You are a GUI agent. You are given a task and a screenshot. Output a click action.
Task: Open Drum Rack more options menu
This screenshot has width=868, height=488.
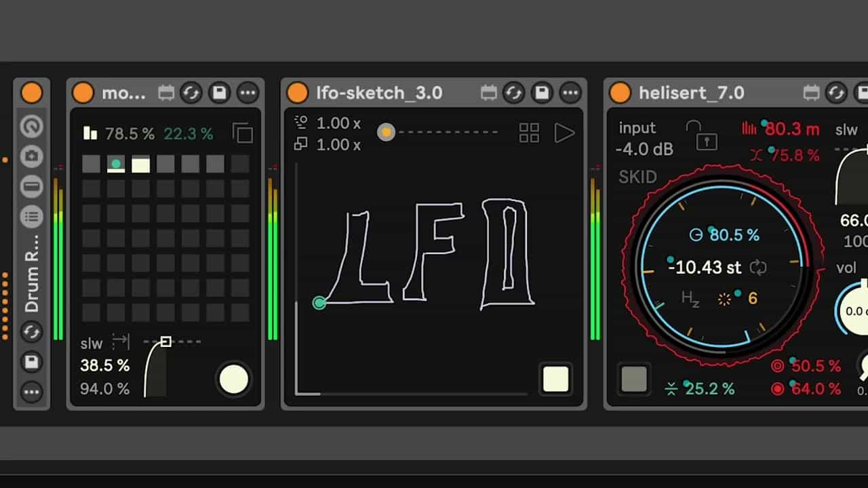pyautogui.click(x=31, y=392)
